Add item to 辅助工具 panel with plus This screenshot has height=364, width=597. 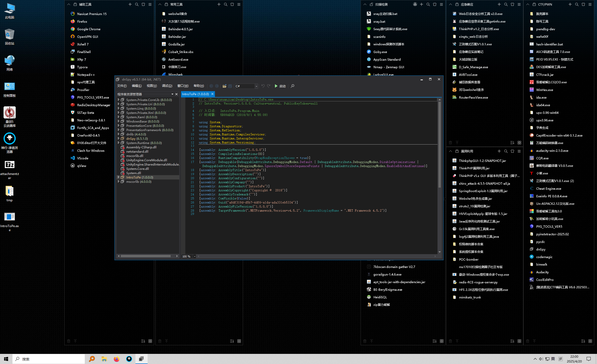coord(130,4)
